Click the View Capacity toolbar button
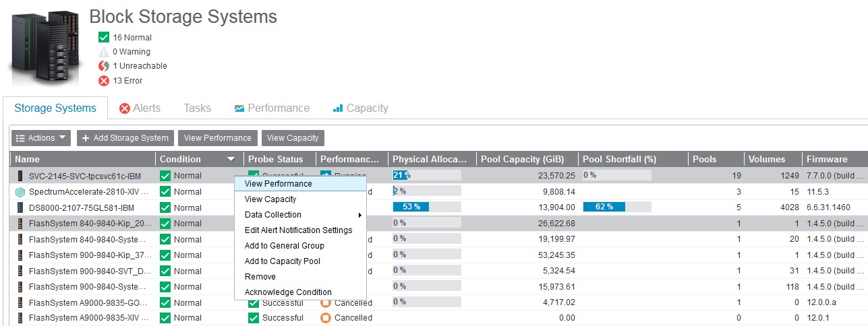The width and height of the screenshot is (868, 326). 293,138
